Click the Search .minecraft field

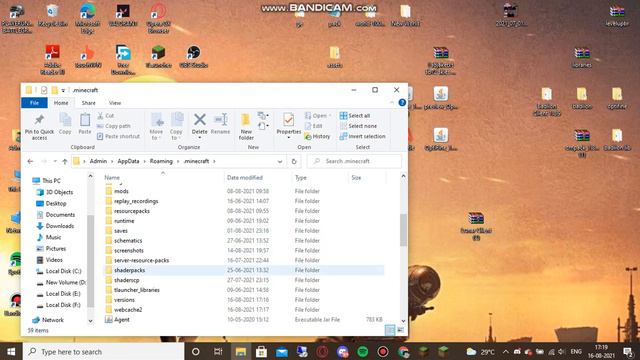point(354,161)
